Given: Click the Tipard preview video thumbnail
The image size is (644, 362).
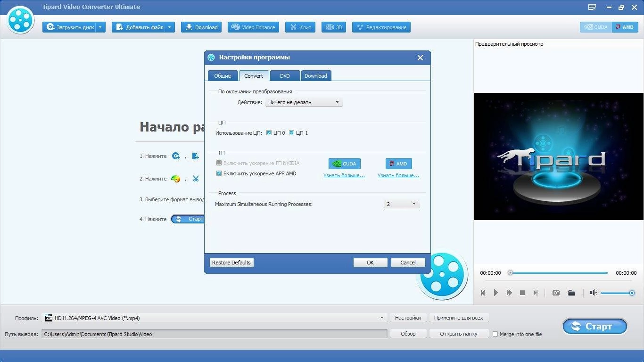Looking at the screenshot, I should point(558,156).
